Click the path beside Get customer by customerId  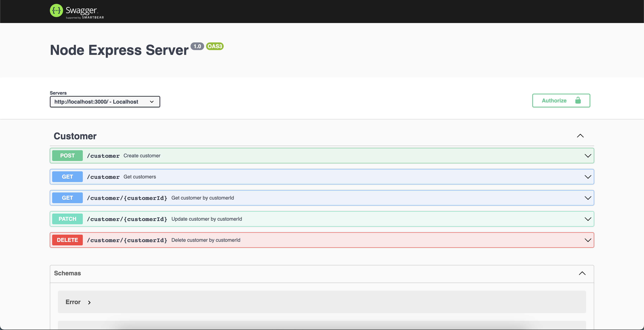(x=127, y=198)
